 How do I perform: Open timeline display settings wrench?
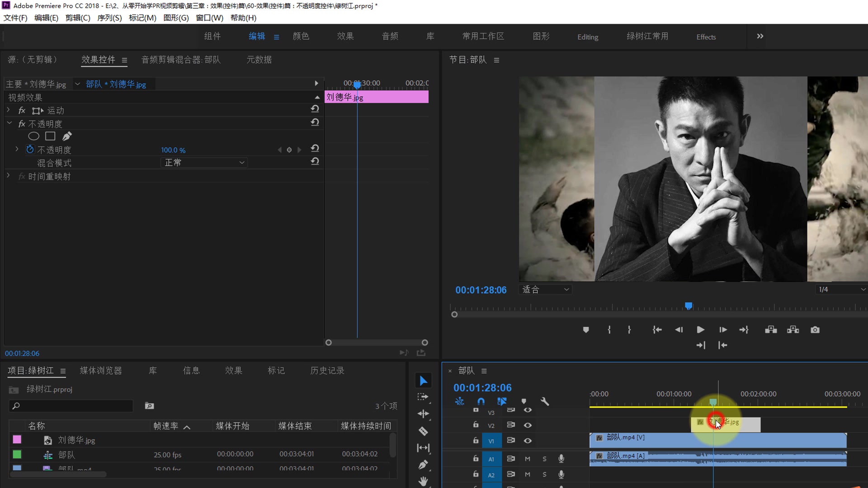point(545,401)
